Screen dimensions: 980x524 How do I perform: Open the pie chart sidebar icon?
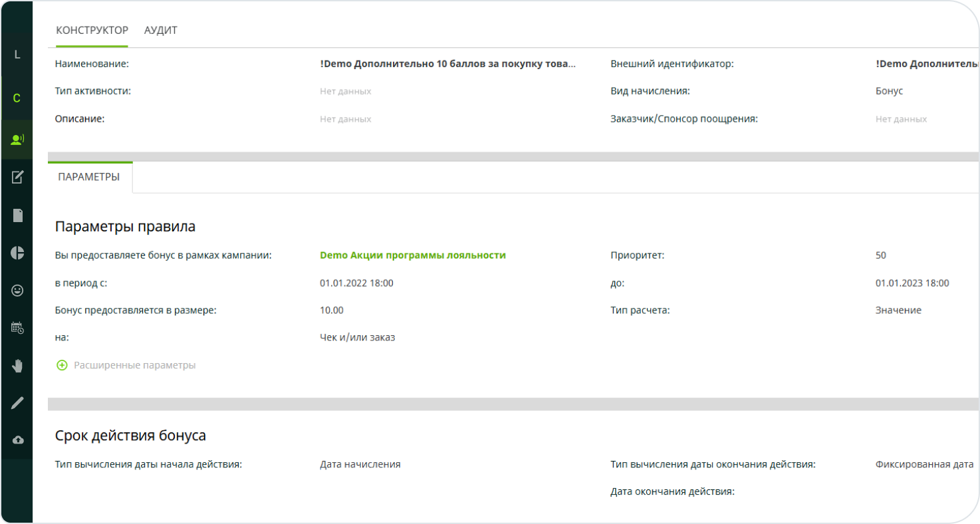(x=17, y=253)
